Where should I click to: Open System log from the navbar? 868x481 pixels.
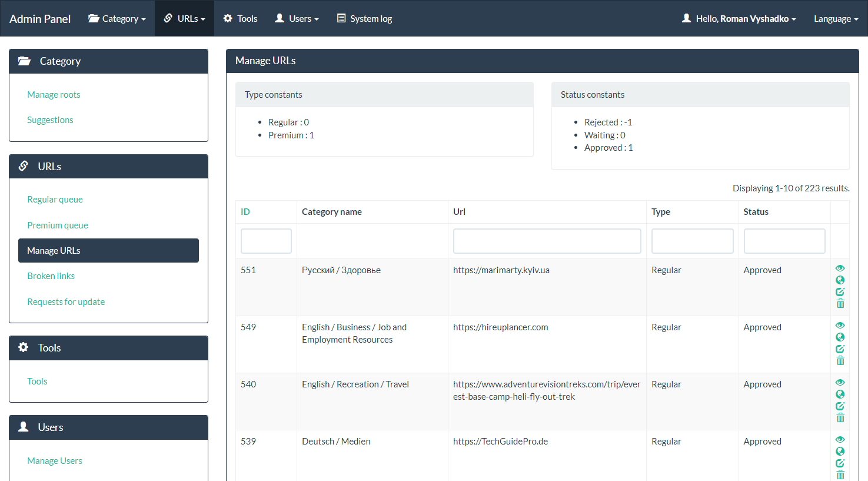(x=364, y=18)
